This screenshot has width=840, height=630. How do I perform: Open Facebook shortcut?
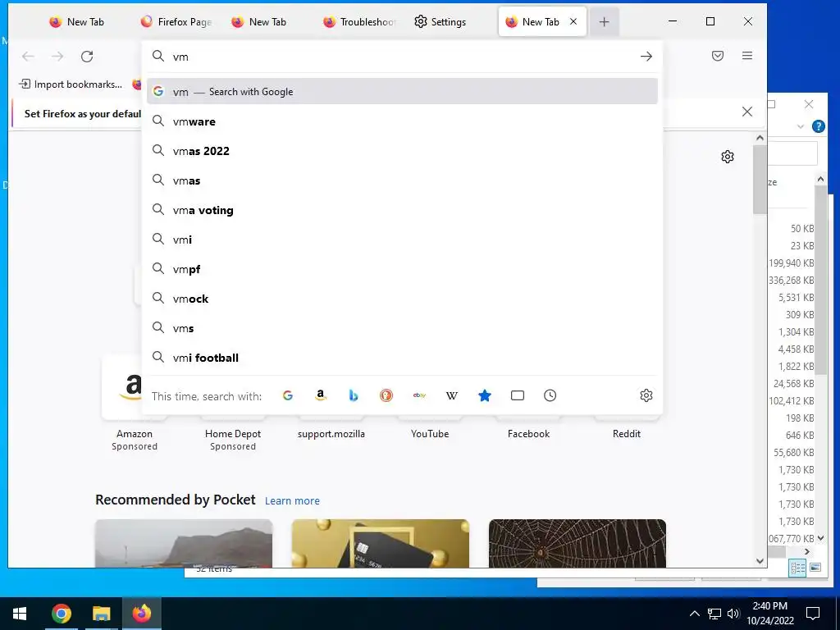(528, 431)
